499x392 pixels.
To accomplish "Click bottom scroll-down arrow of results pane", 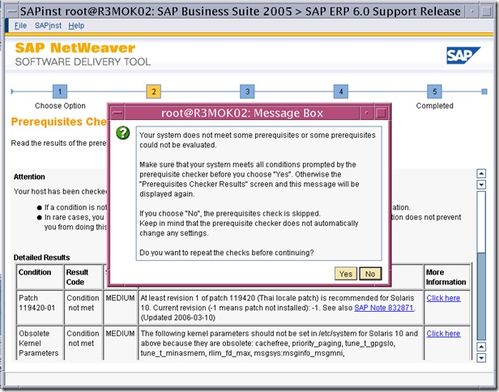I will click(481, 358).
